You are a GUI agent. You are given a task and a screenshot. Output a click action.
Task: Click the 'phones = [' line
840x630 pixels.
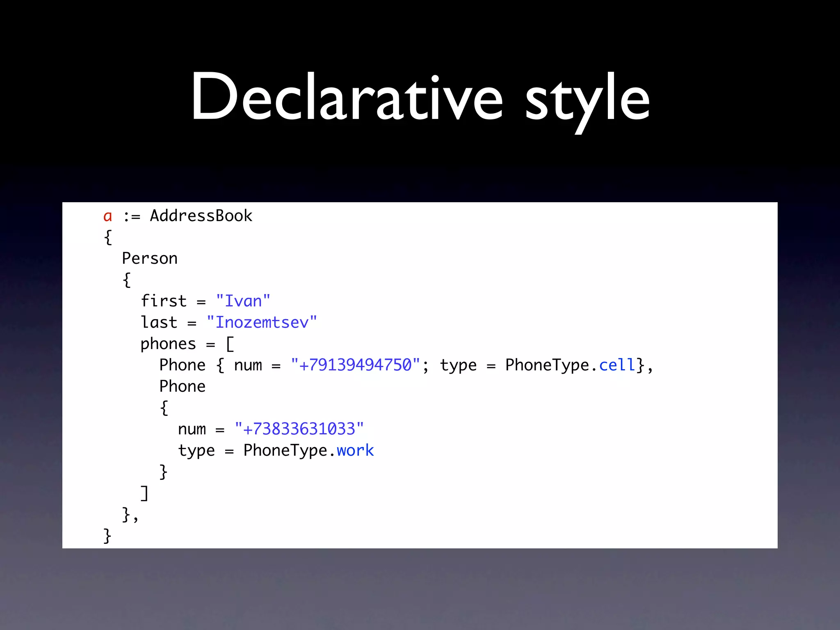pyautogui.click(x=187, y=344)
